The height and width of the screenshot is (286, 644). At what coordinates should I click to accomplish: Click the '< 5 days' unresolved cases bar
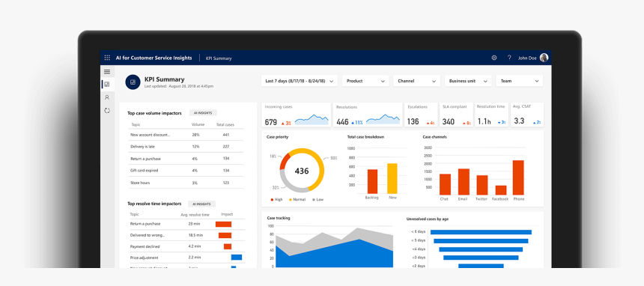pos(481,241)
